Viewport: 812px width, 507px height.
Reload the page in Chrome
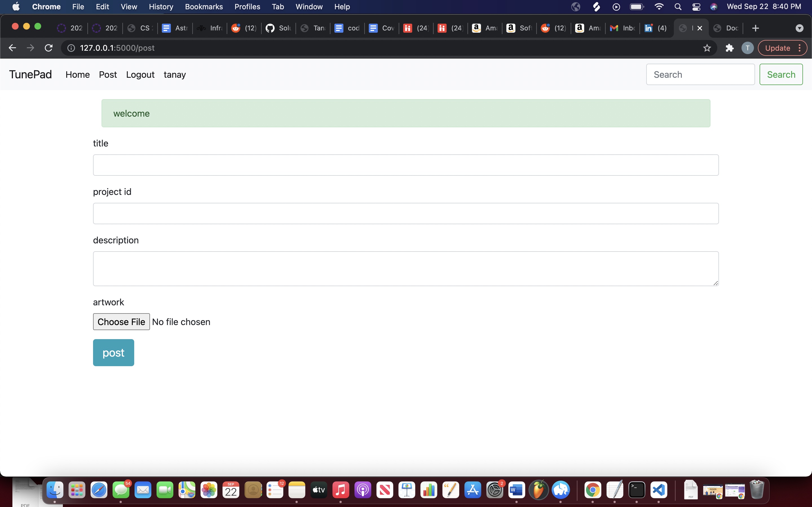coord(48,48)
